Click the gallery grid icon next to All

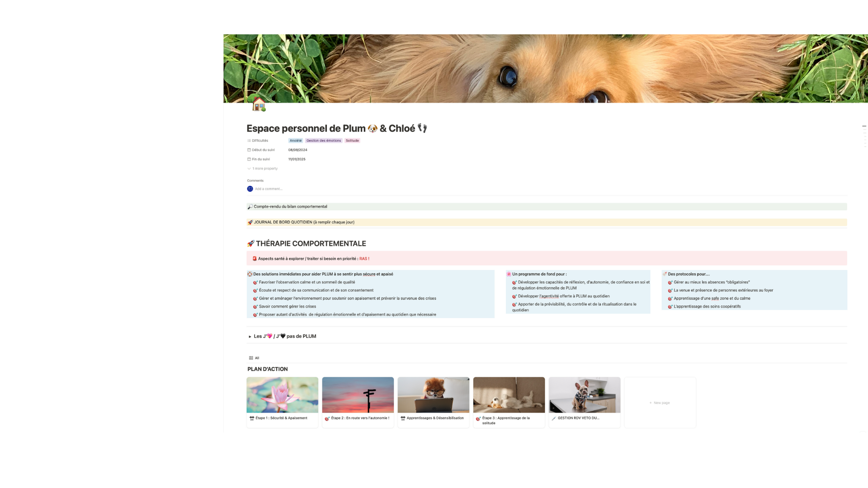251,358
